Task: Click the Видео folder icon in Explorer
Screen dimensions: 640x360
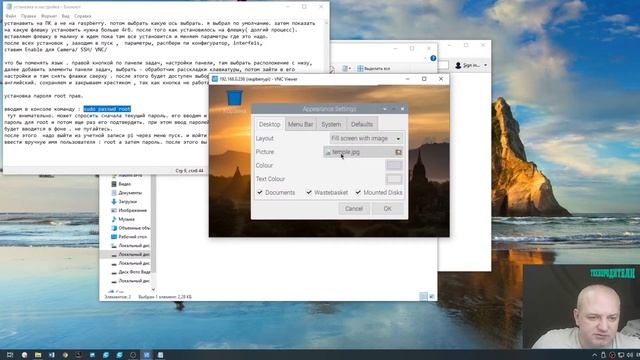Action: (x=114, y=184)
